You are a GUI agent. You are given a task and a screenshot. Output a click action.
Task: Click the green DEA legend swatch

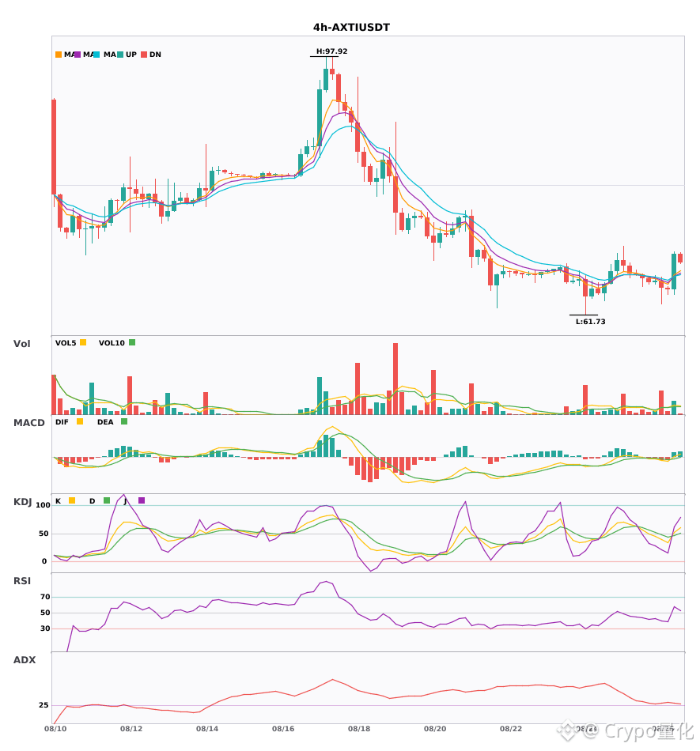tap(124, 421)
